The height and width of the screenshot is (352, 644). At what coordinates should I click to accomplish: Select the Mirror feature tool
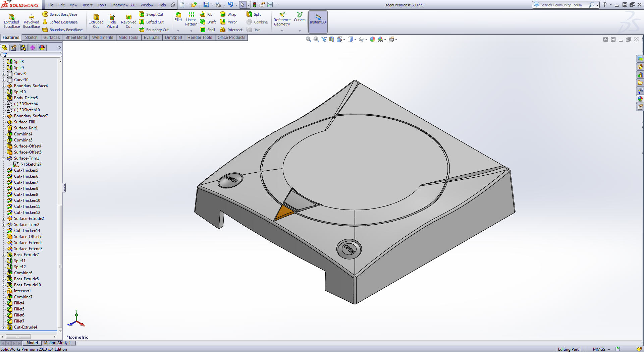228,22
